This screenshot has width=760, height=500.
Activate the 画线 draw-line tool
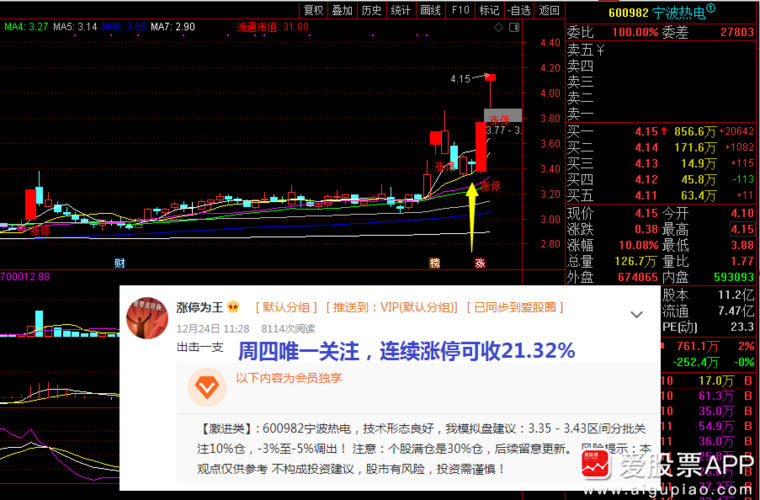(x=430, y=10)
